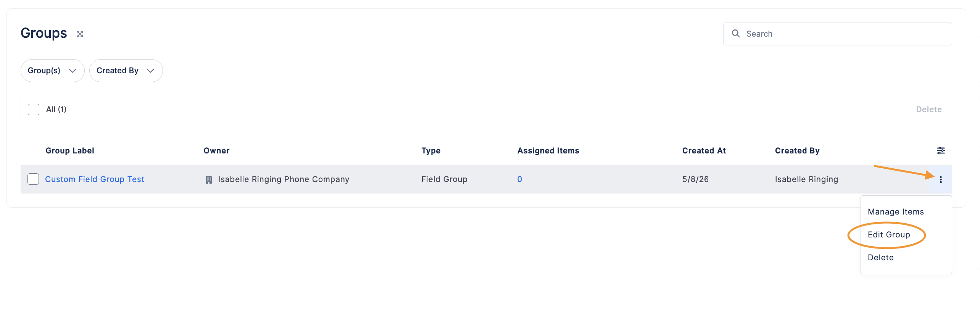Click the assigned items count 0
The width and height of the screenshot is (980, 313).
tap(519, 179)
